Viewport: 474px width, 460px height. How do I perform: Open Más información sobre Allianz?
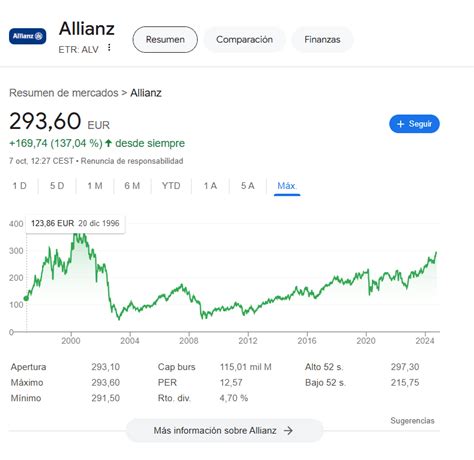[224, 431]
